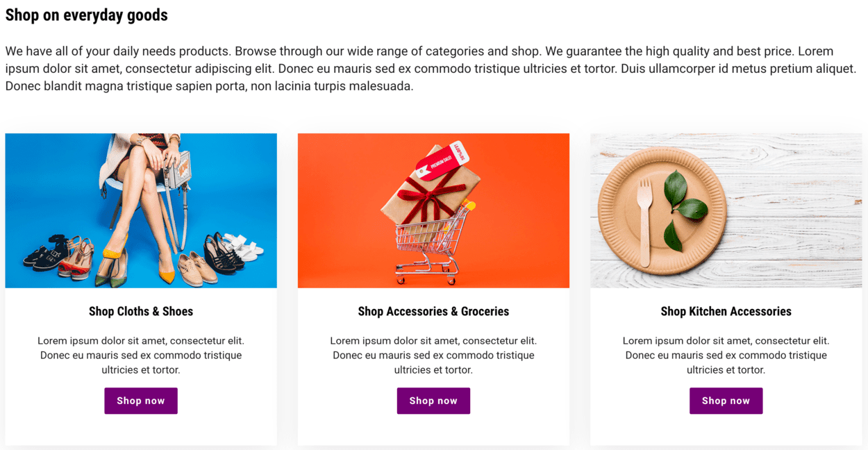Image resolution: width=868 pixels, height=450 pixels.
Task: Click Shop now under Kitchen Accessories
Action: 726,401
